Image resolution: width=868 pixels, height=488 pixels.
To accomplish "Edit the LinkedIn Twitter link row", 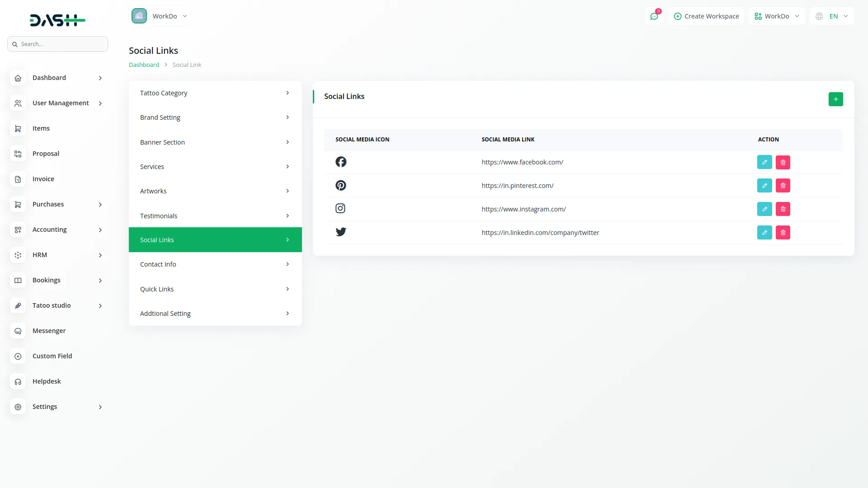I will pos(764,232).
